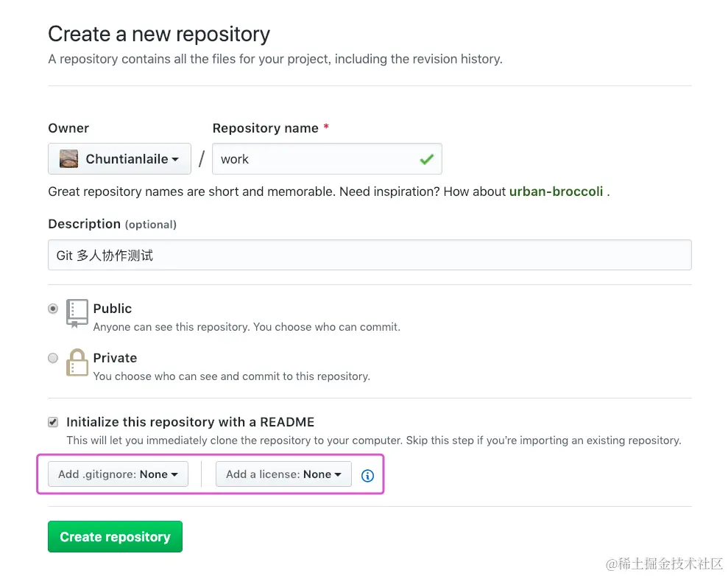Click the Private repository lock icon

click(77, 362)
